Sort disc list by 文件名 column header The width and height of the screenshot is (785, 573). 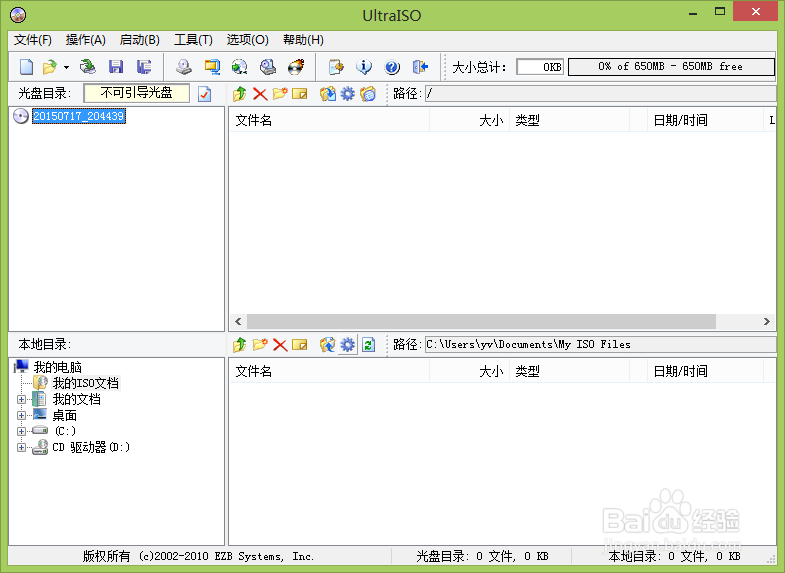click(329, 120)
